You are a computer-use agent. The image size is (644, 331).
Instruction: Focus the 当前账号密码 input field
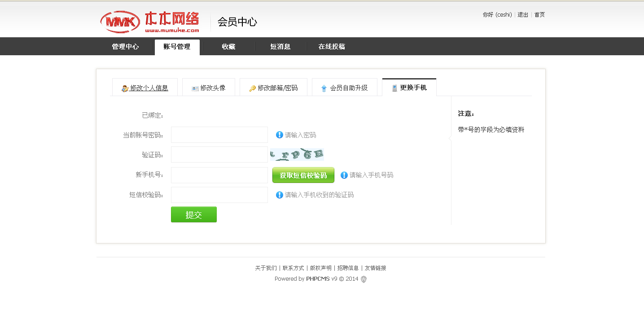pyautogui.click(x=219, y=135)
